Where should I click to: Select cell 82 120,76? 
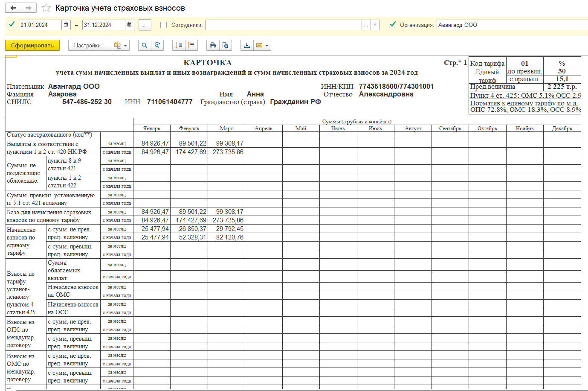pyautogui.click(x=226, y=237)
